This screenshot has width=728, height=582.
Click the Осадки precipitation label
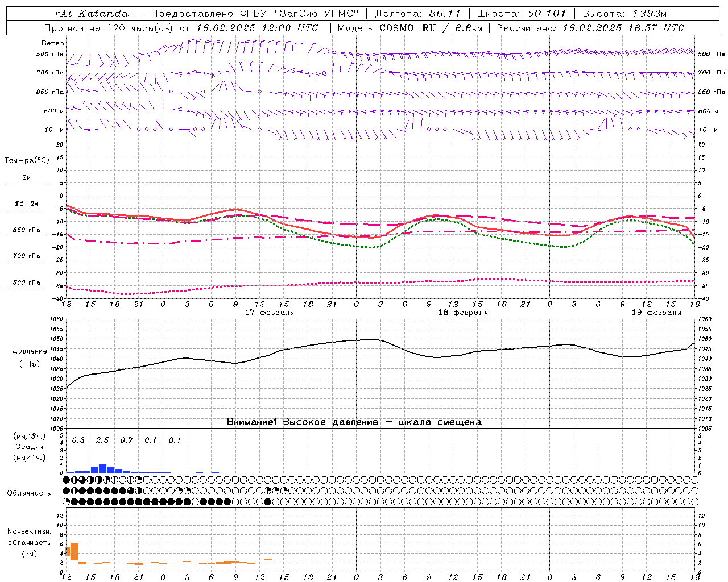point(29,447)
